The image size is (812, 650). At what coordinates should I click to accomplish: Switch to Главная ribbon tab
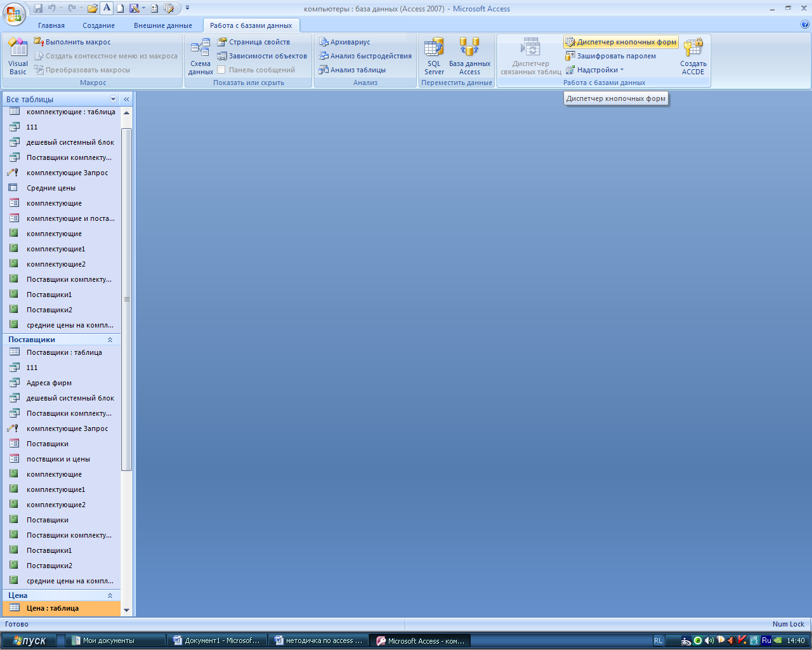[x=51, y=25]
